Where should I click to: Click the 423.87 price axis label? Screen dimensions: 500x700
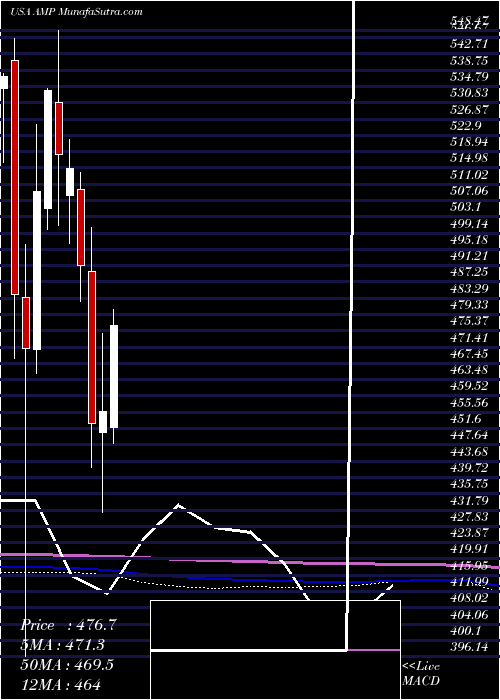(470, 534)
